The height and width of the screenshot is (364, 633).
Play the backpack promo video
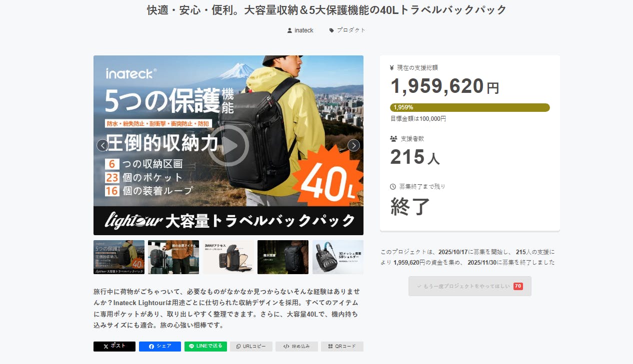pyautogui.click(x=228, y=145)
